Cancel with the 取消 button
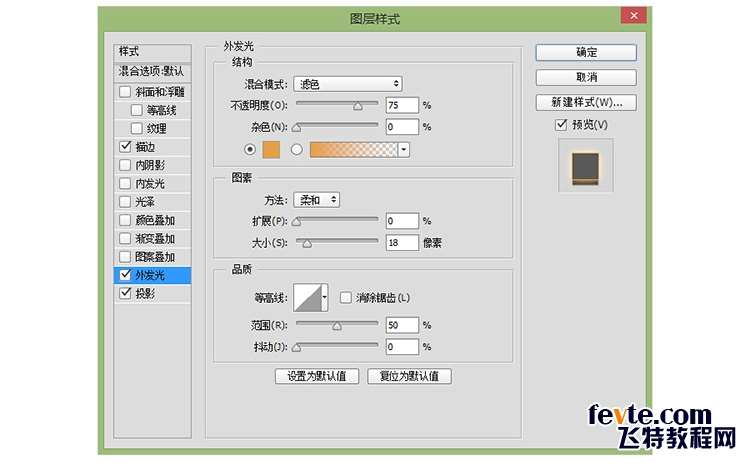Image resolution: width=750 pixels, height=463 pixels. pyautogui.click(x=586, y=77)
